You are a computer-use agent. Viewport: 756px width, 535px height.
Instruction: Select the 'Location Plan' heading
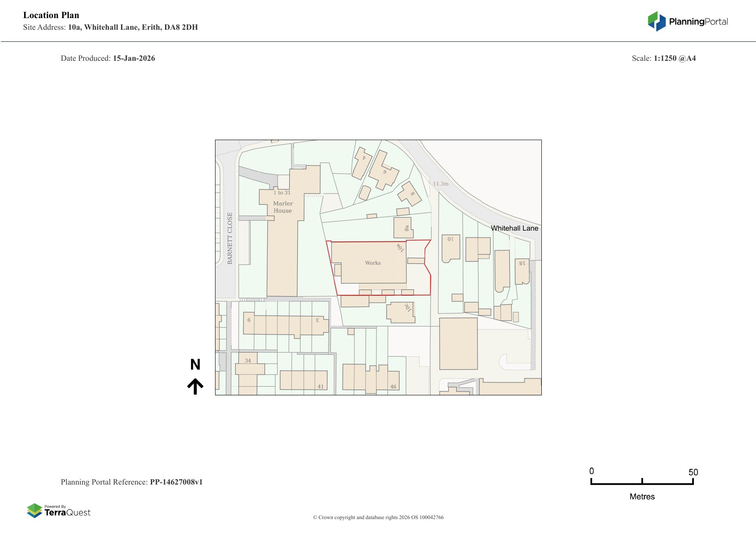pos(51,15)
